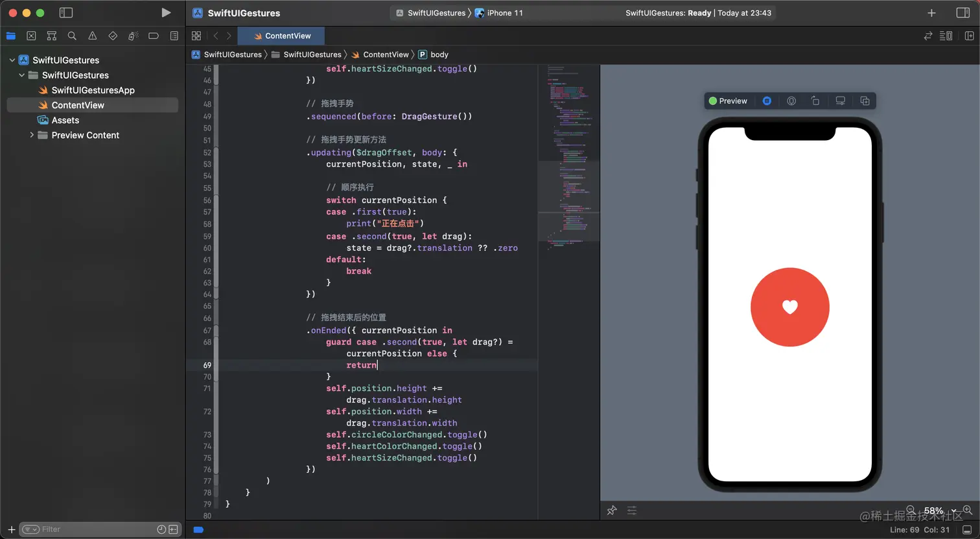Open SwiftUIGestures project breadcrumb in jump bar

(x=227, y=54)
